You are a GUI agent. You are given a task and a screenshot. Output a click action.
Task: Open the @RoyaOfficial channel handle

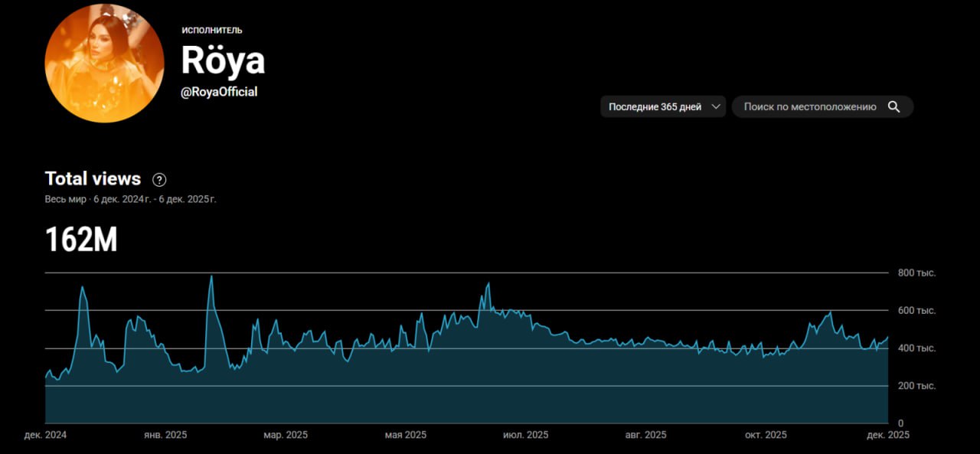click(219, 92)
